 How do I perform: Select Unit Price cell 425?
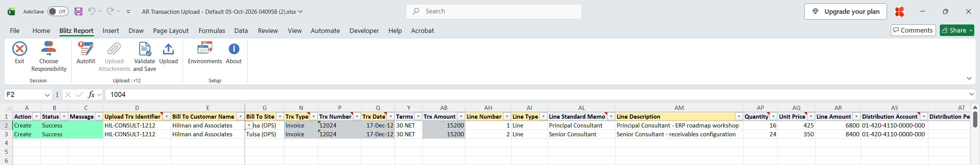(x=796, y=126)
